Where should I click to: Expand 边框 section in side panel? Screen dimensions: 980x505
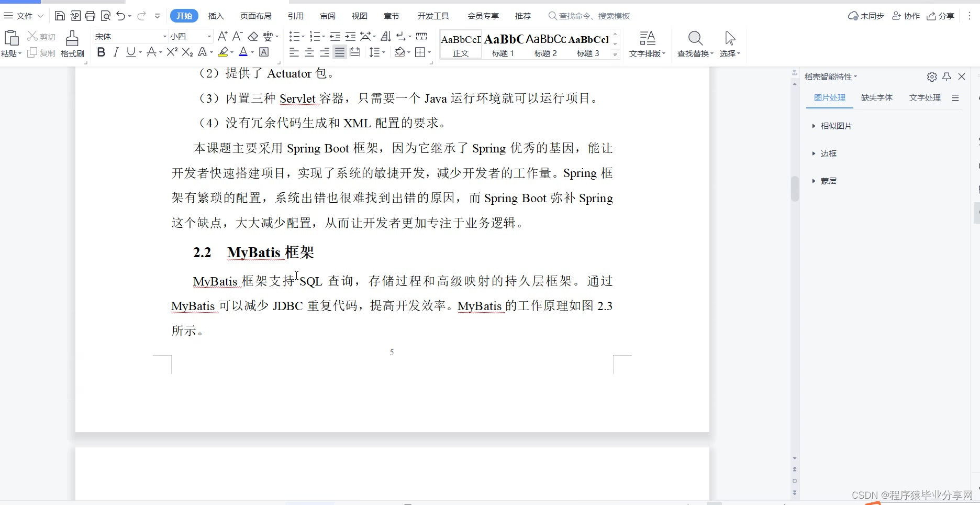(x=824, y=153)
